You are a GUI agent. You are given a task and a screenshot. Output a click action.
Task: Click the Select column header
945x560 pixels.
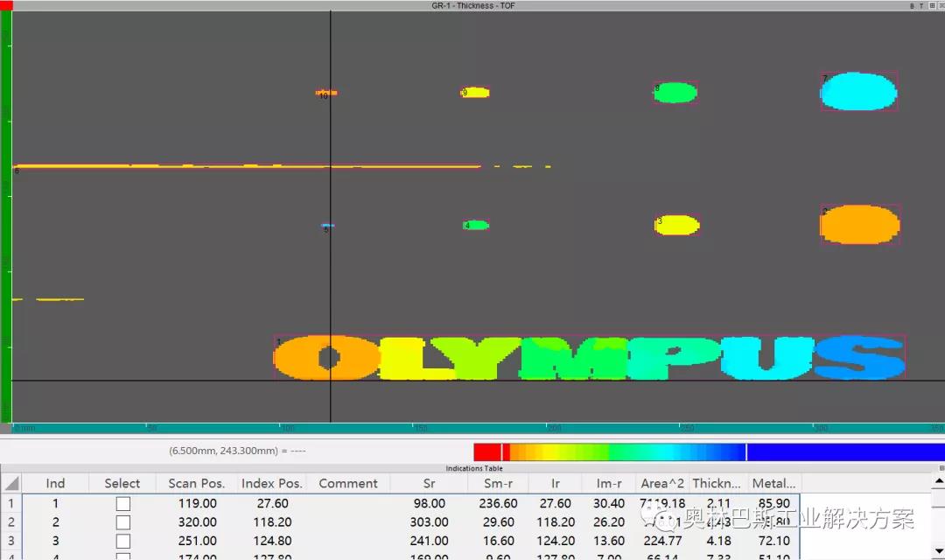122,484
